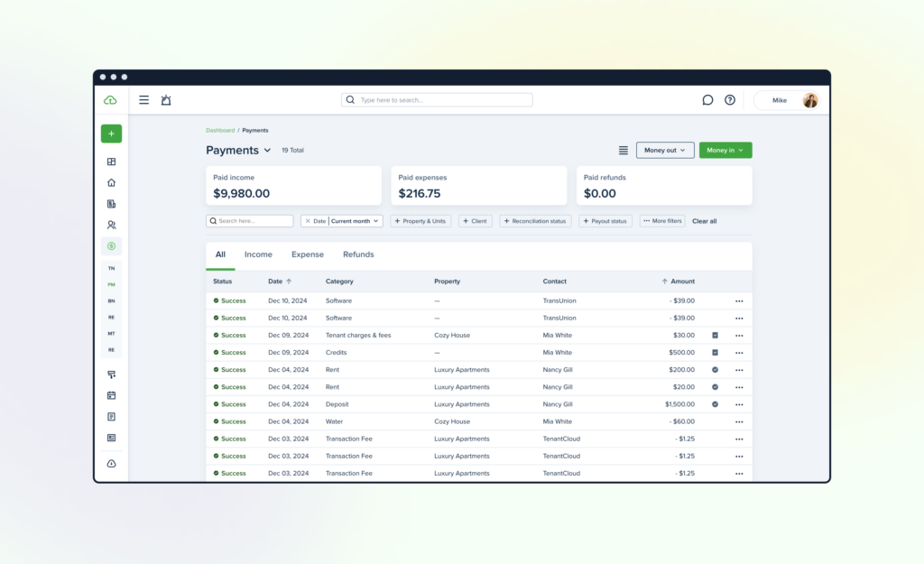This screenshot has height=564, width=924.
Task: Click the checkbox icon on $30.00 row
Action: (715, 336)
